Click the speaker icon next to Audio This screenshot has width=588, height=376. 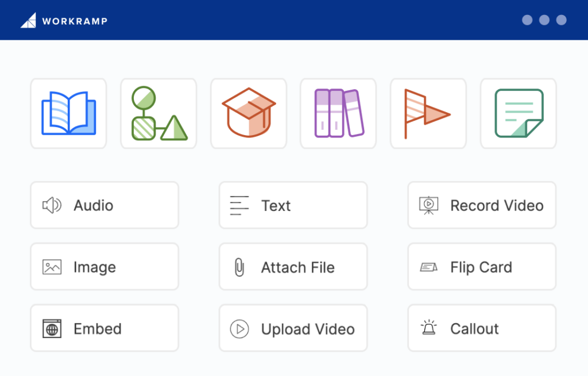(52, 205)
